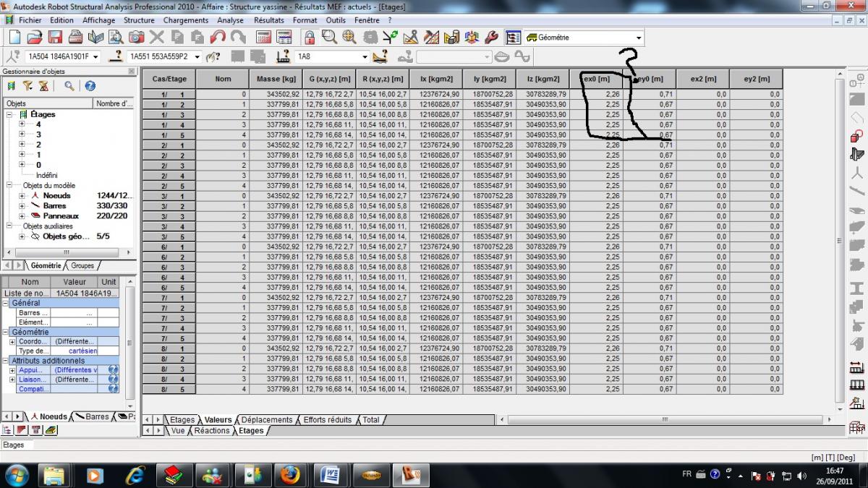Click the Nom column header in results table

[x=223, y=79]
